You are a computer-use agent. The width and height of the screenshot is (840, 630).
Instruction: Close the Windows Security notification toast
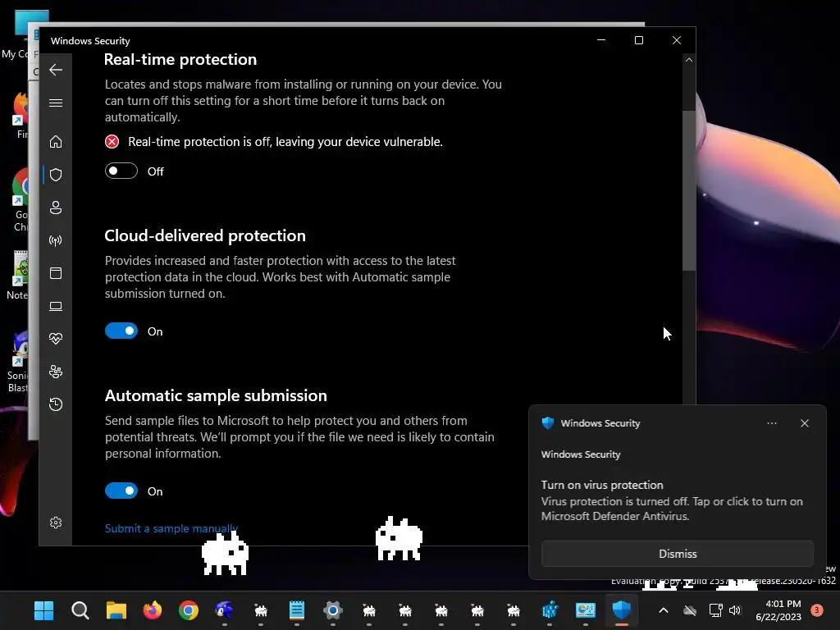[x=805, y=423]
